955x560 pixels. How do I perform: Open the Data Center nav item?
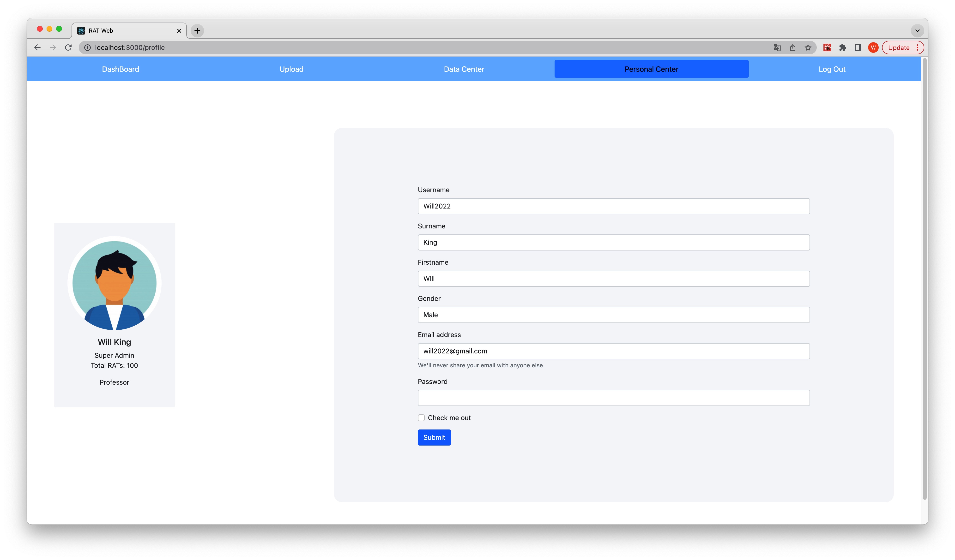click(x=464, y=69)
